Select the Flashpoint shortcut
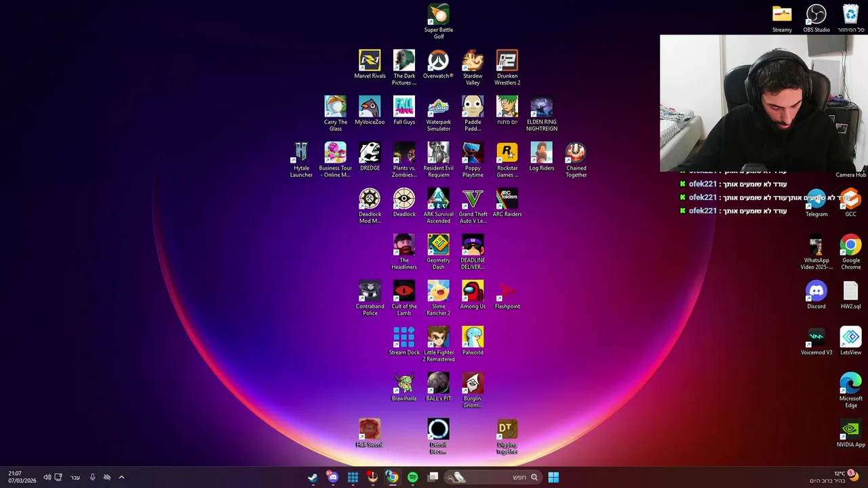 (507, 295)
